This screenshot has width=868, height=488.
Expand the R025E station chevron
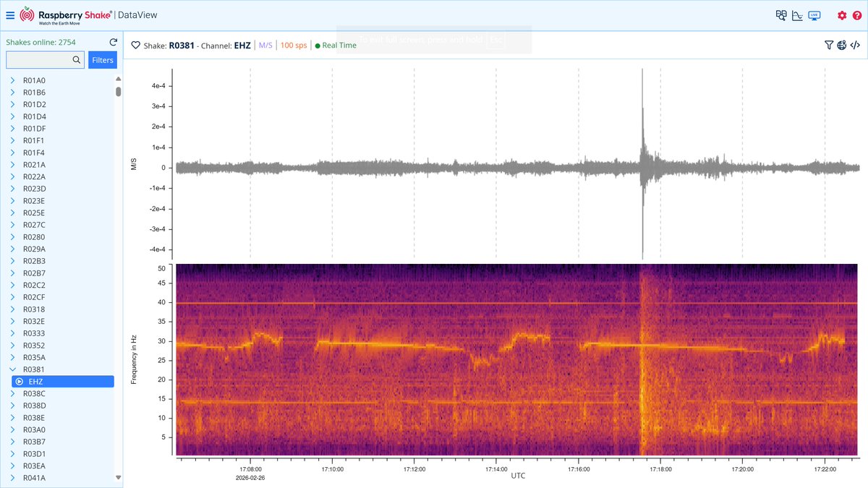(12, 213)
